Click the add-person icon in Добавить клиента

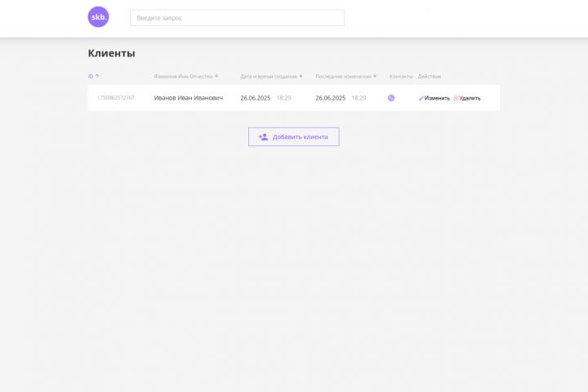(x=263, y=137)
